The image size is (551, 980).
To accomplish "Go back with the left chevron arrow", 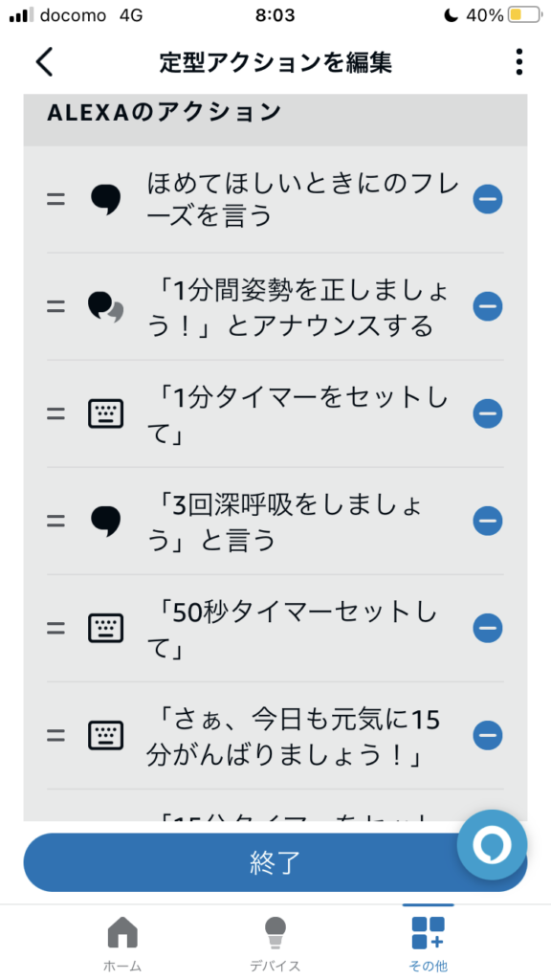I will click(44, 62).
